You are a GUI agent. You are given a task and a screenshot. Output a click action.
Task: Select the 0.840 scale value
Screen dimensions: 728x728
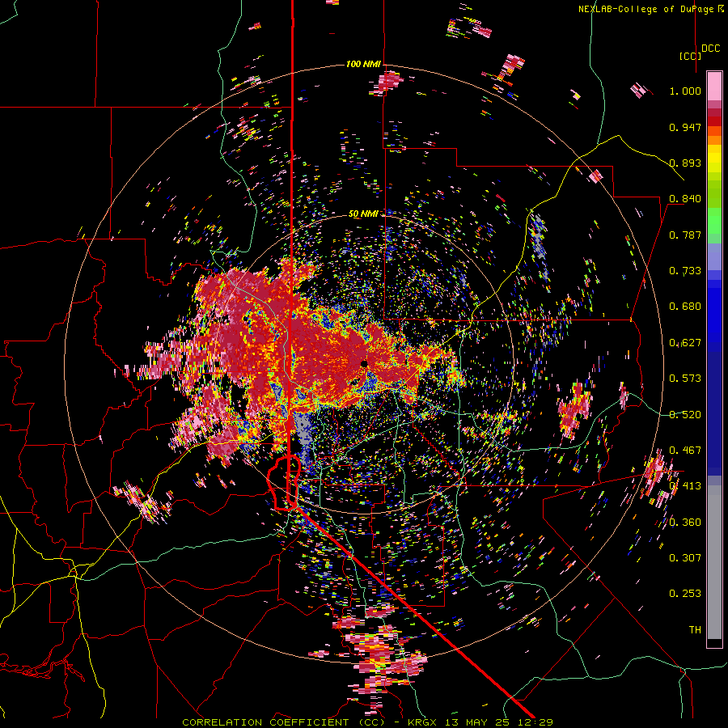tap(685, 199)
